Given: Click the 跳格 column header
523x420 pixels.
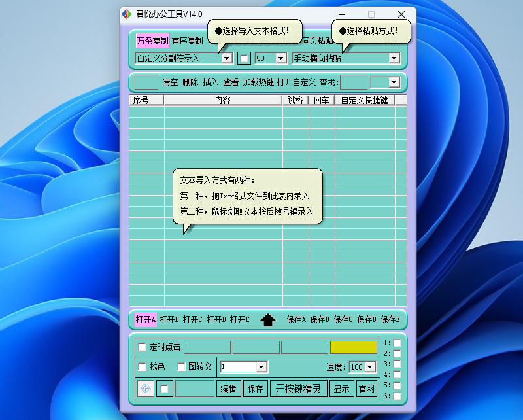Looking at the screenshot, I should pos(295,100).
